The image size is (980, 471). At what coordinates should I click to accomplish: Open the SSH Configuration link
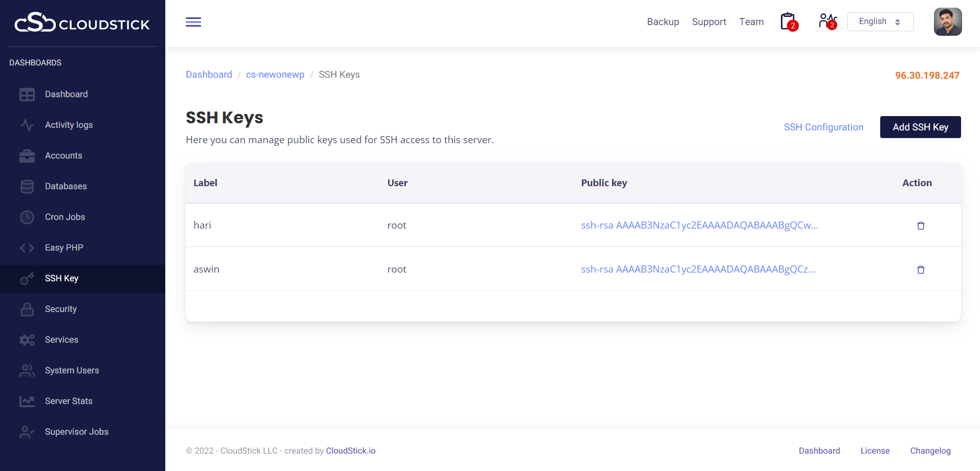(823, 127)
